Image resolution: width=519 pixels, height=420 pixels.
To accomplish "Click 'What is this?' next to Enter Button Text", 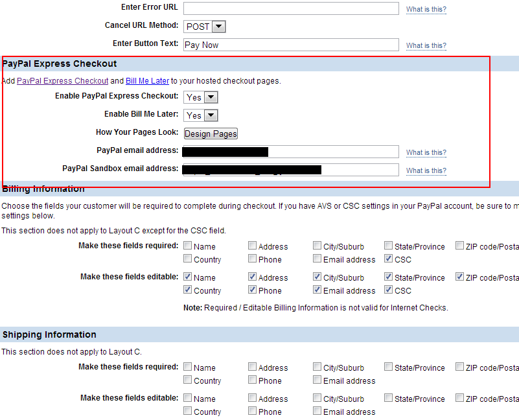I will 426,45.
